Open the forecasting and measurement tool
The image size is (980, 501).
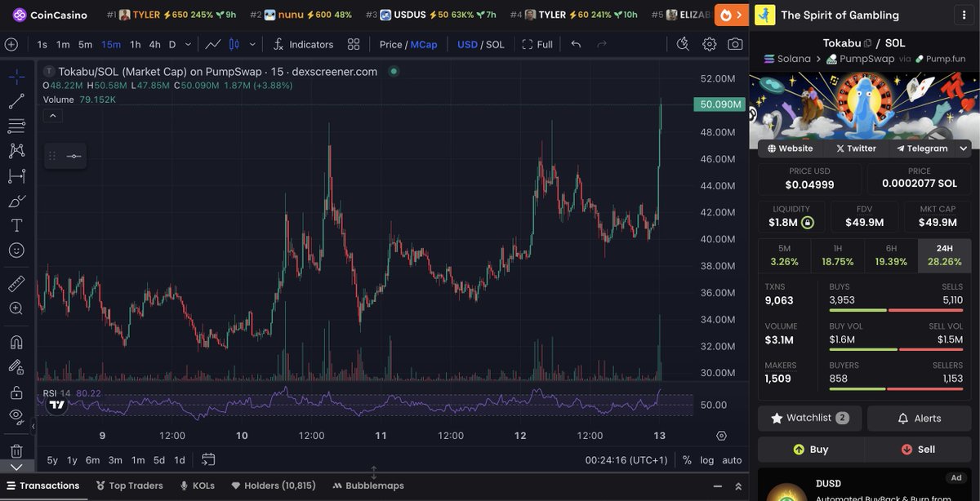[16, 175]
